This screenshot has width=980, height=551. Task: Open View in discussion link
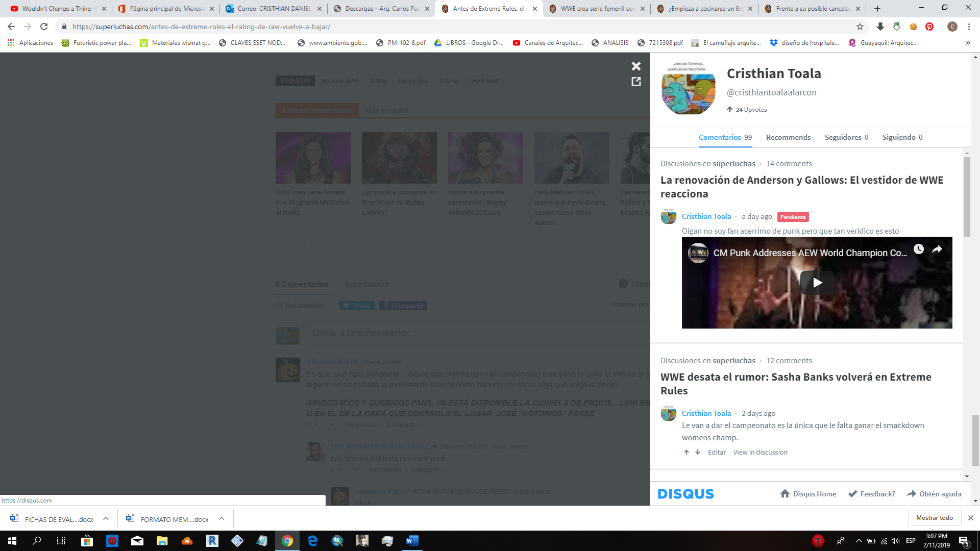pyautogui.click(x=761, y=452)
